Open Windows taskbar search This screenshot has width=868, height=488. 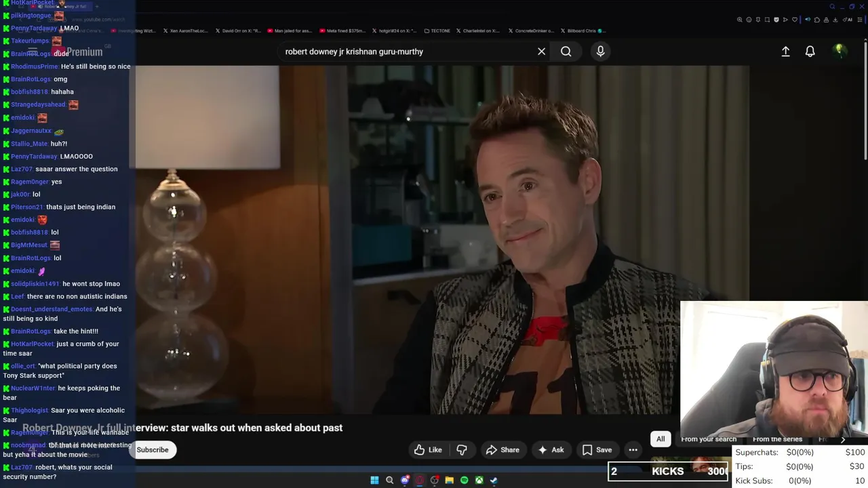pyautogui.click(x=389, y=481)
